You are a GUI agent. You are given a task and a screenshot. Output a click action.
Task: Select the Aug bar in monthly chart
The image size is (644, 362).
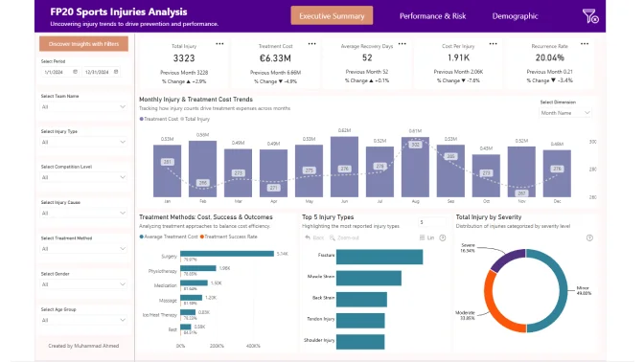tap(415, 167)
